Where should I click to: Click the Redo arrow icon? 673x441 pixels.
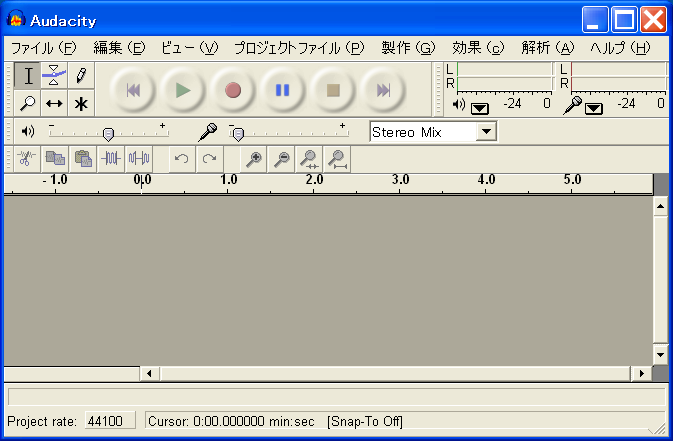coord(209,159)
